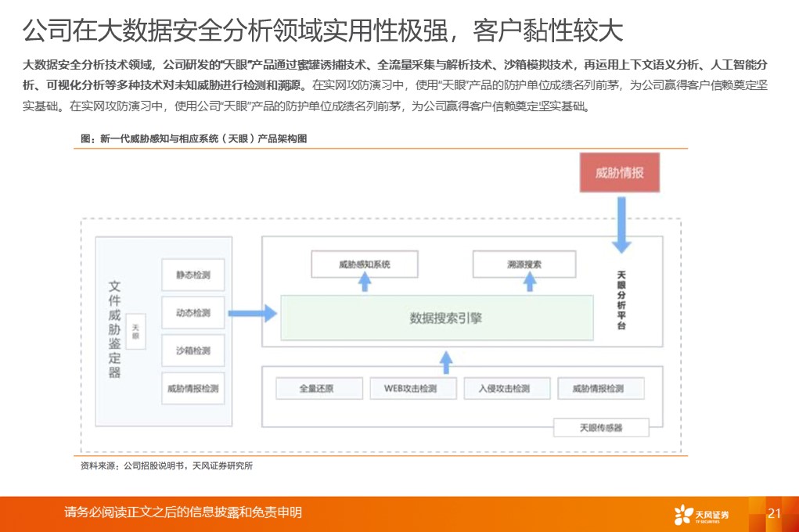
Task: Click the 天风证券 logo in the footer
Action: pyautogui.click(x=701, y=514)
